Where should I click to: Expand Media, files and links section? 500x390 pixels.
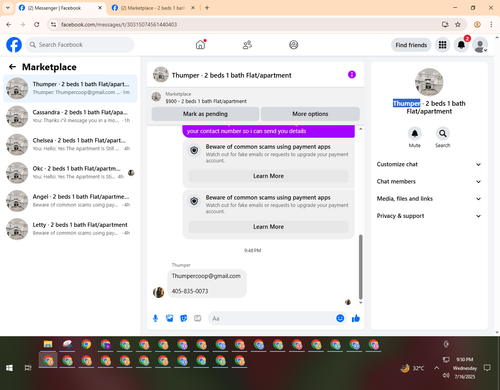[429, 199]
